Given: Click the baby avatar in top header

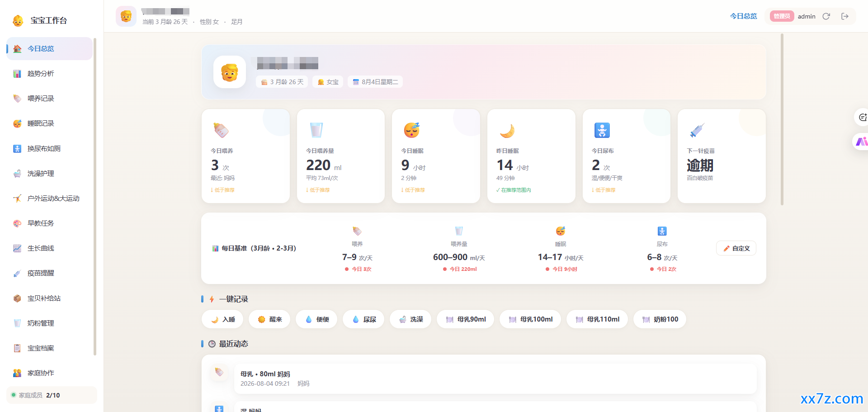Looking at the screenshot, I should pyautogui.click(x=126, y=16).
